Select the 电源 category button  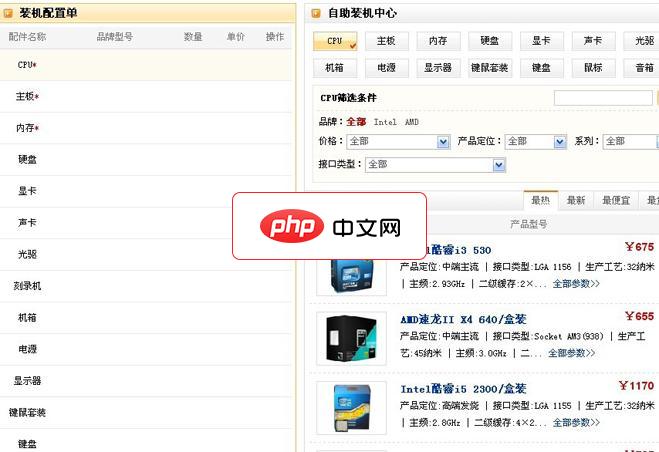(x=386, y=68)
